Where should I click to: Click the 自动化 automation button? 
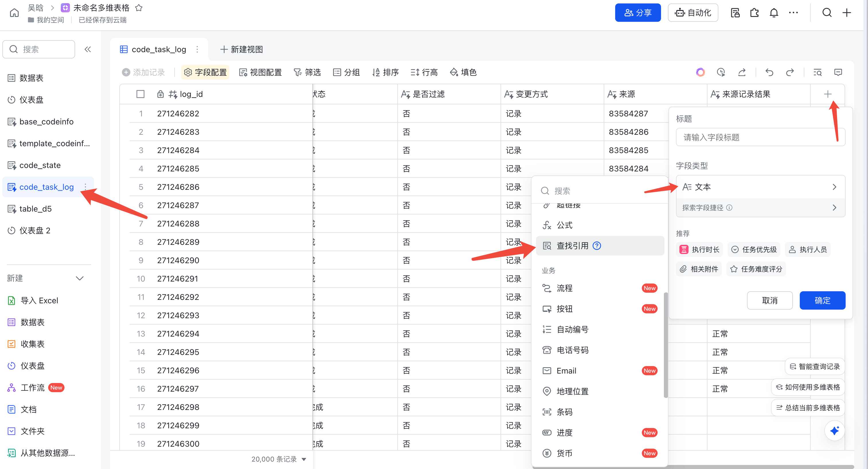click(x=693, y=13)
